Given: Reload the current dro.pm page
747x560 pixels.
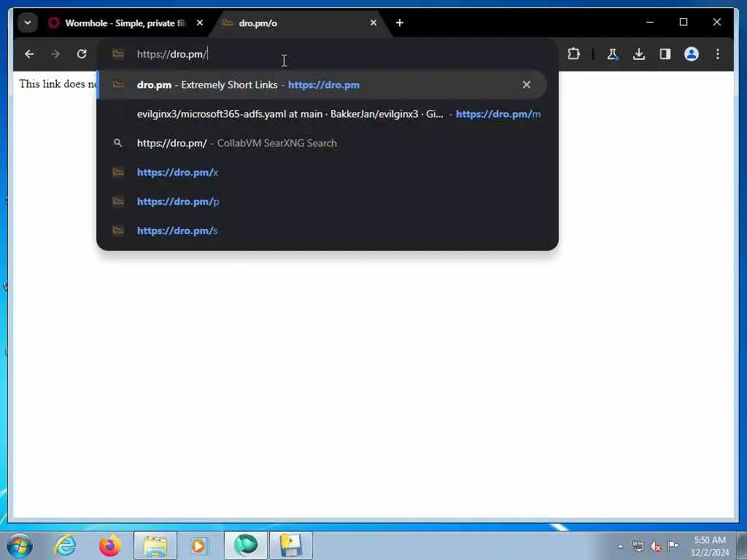Looking at the screenshot, I should 82,54.
